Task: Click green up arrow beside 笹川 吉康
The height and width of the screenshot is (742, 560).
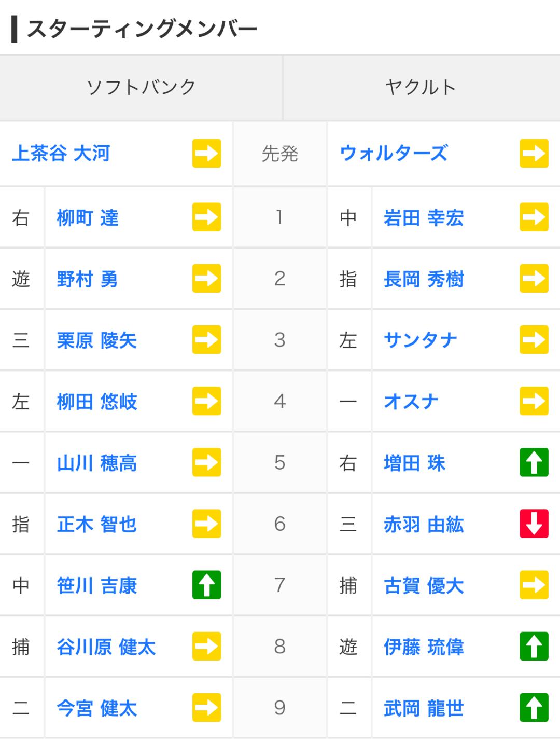Action: click(206, 585)
